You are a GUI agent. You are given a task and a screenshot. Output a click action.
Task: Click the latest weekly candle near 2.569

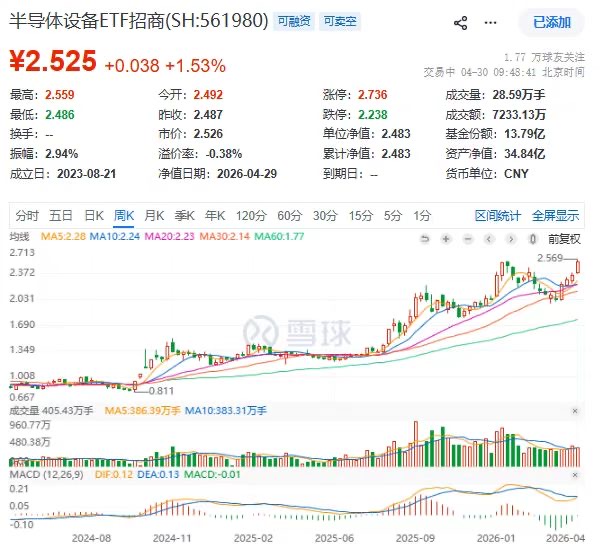(x=578, y=267)
